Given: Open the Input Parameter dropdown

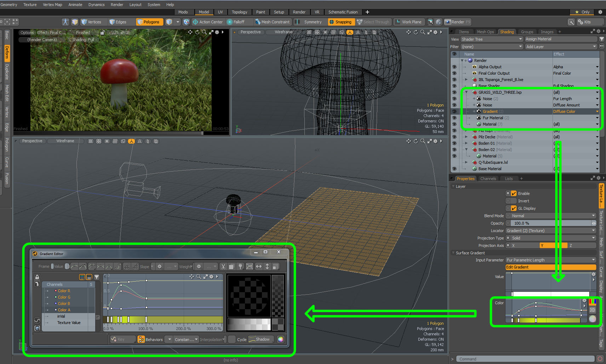Looking at the screenshot, I should (x=550, y=260).
